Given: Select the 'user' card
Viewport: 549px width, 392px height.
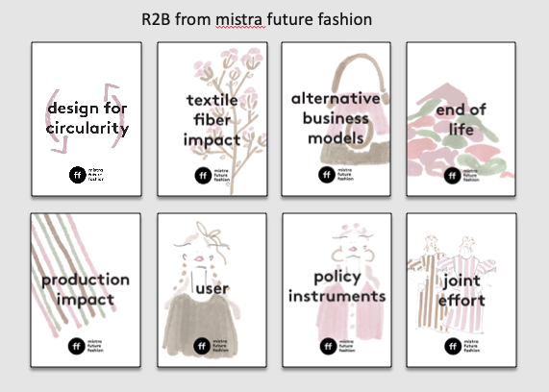Looking at the screenshot, I should [212, 290].
